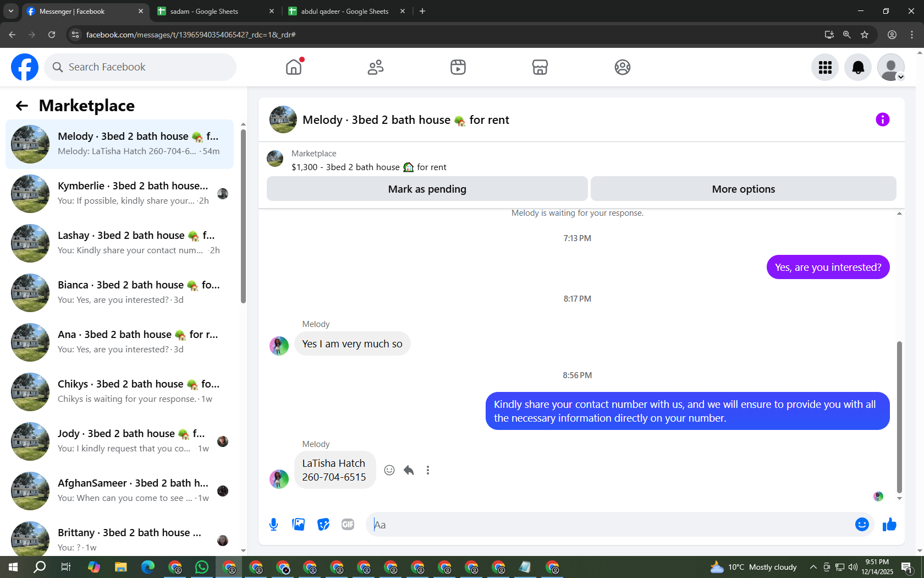Open the notifications bell
Screen dimensions: 924x578
pyautogui.click(x=858, y=67)
